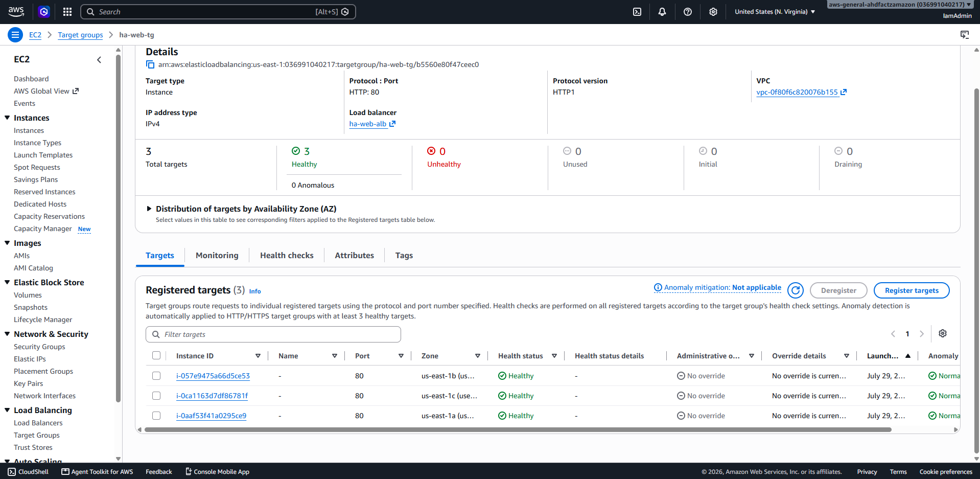
Task: Sort the Health status column
Action: pos(554,356)
